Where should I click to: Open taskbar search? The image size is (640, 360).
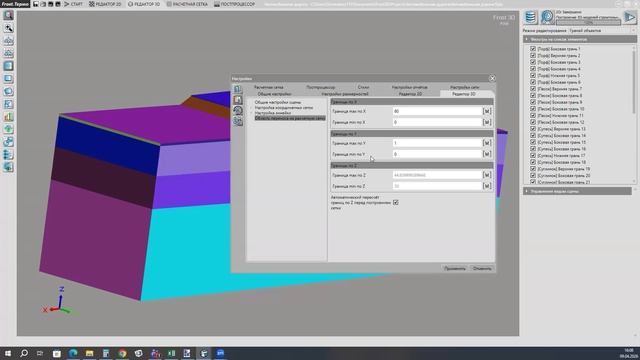coord(24,353)
